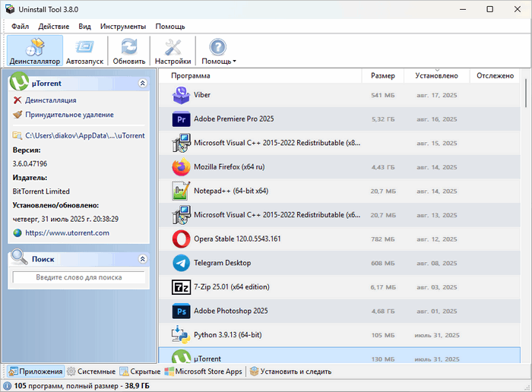Screen dimensions: 532x392
Task: Switch to the Системные tab
Action: pyautogui.click(x=91, y=371)
